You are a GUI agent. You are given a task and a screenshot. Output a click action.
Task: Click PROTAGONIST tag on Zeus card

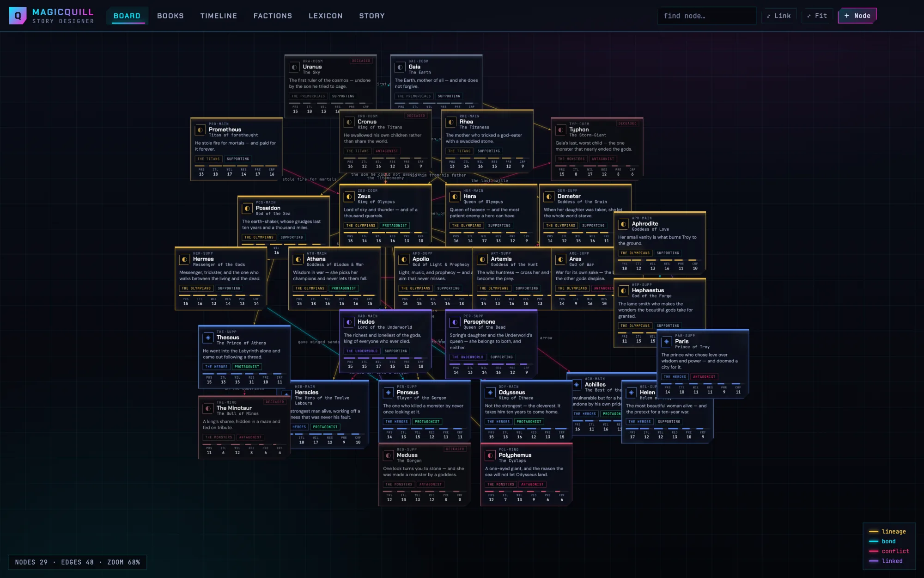395,226
